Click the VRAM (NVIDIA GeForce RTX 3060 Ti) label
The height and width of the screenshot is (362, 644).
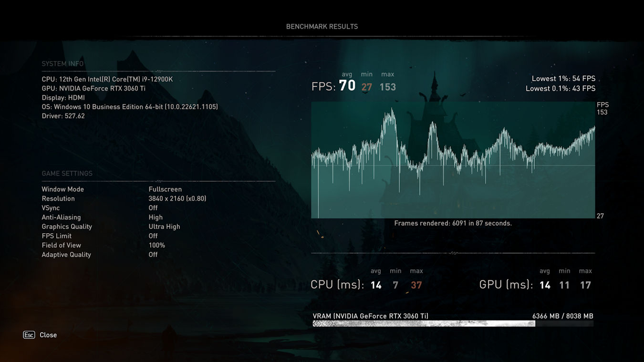tap(371, 316)
